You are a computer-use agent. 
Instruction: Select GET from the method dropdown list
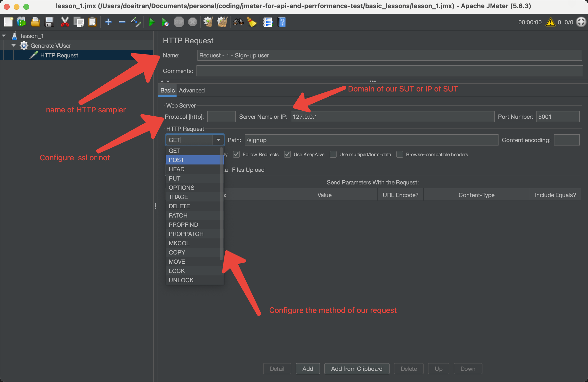tap(193, 151)
